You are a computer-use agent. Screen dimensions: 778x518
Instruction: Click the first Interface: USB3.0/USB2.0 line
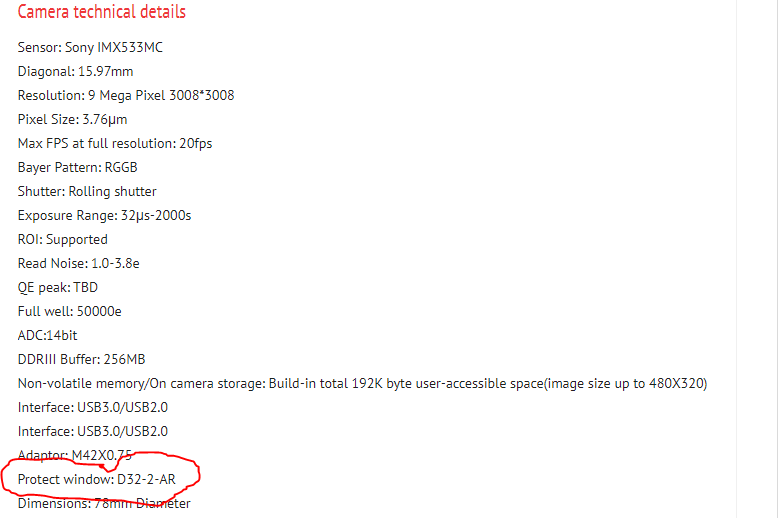92,407
